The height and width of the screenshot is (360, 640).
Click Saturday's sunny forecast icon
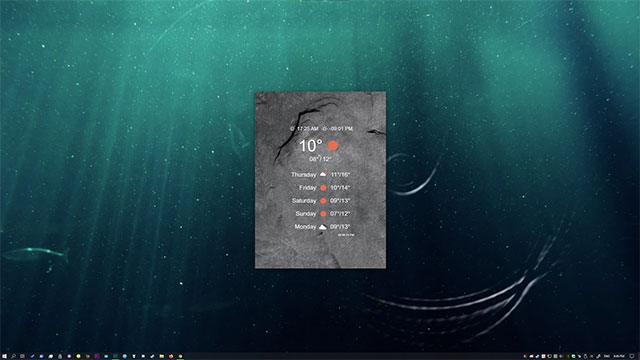click(323, 201)
